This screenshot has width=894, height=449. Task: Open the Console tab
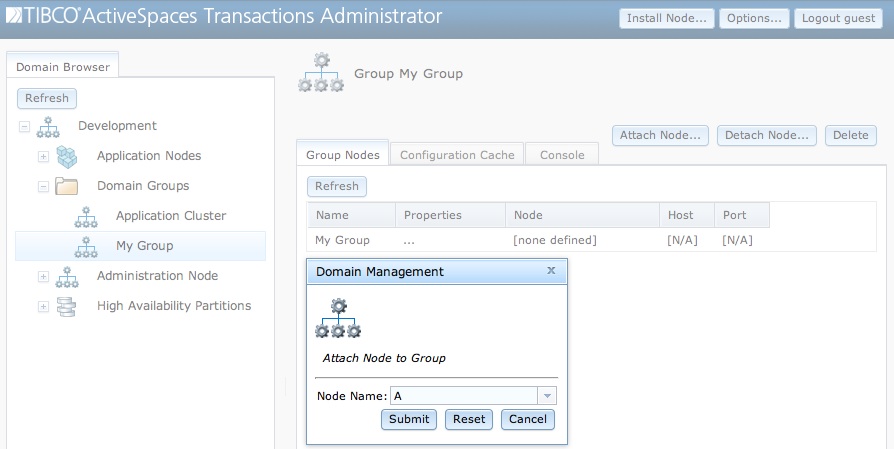pos(562,154)
